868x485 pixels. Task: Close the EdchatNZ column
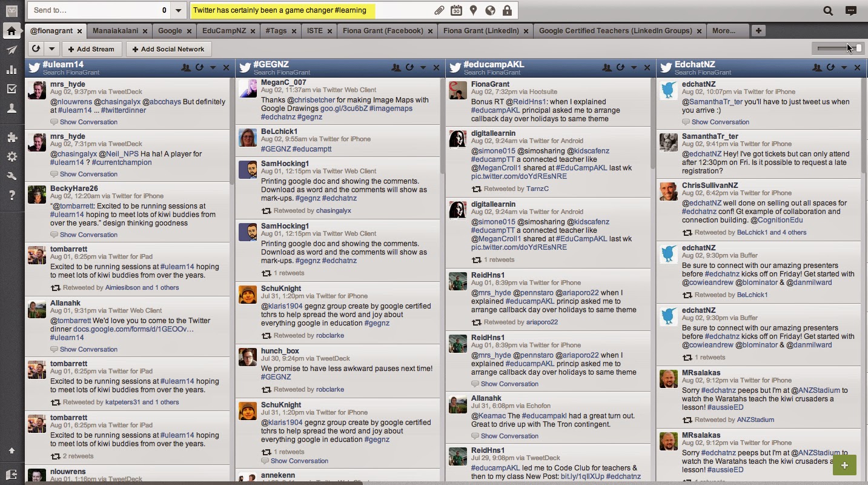pos(857,68)
